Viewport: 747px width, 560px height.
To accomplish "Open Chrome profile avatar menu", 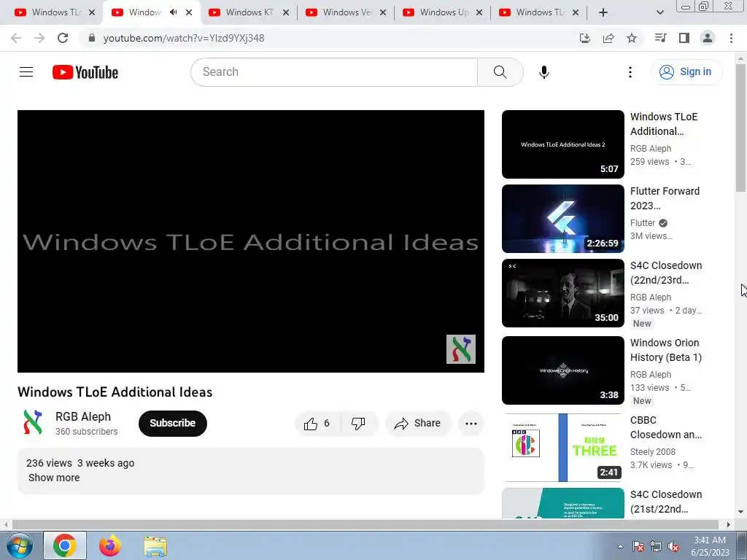I will (708, 38).
